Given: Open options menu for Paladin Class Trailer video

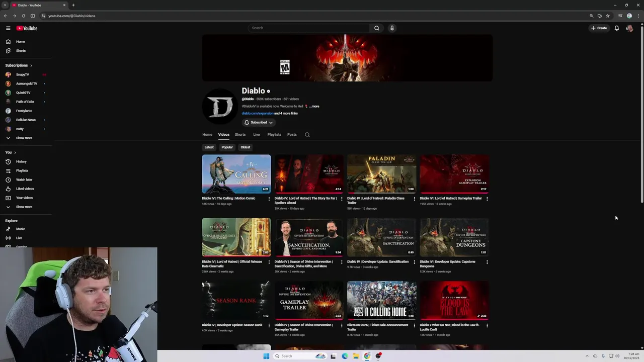Looking at the screenshot, I should (414, 199).
